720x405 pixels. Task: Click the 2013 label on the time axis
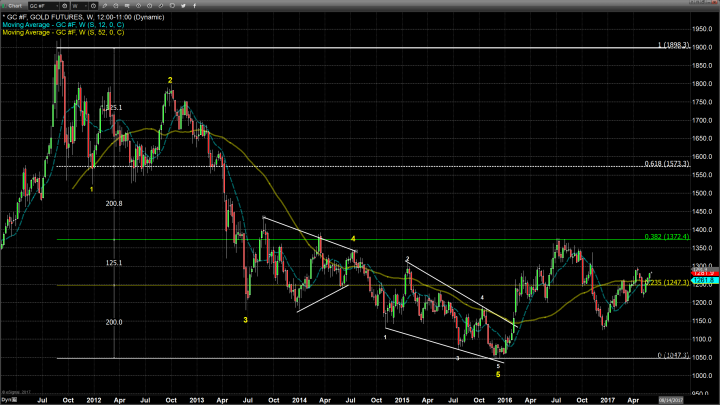point(197,400)
